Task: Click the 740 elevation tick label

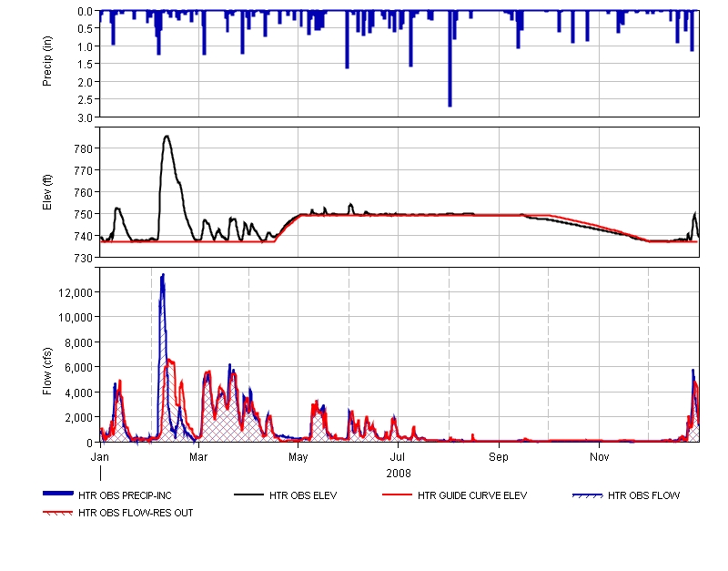Action: coord(84,237)
